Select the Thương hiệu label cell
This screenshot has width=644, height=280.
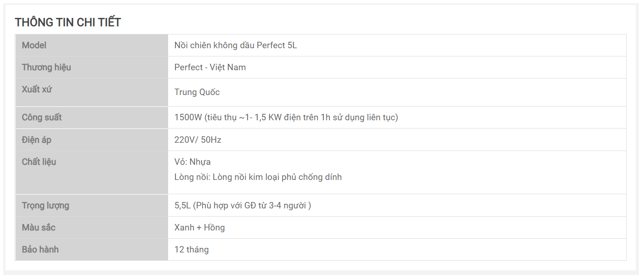[x=92, y=67]
